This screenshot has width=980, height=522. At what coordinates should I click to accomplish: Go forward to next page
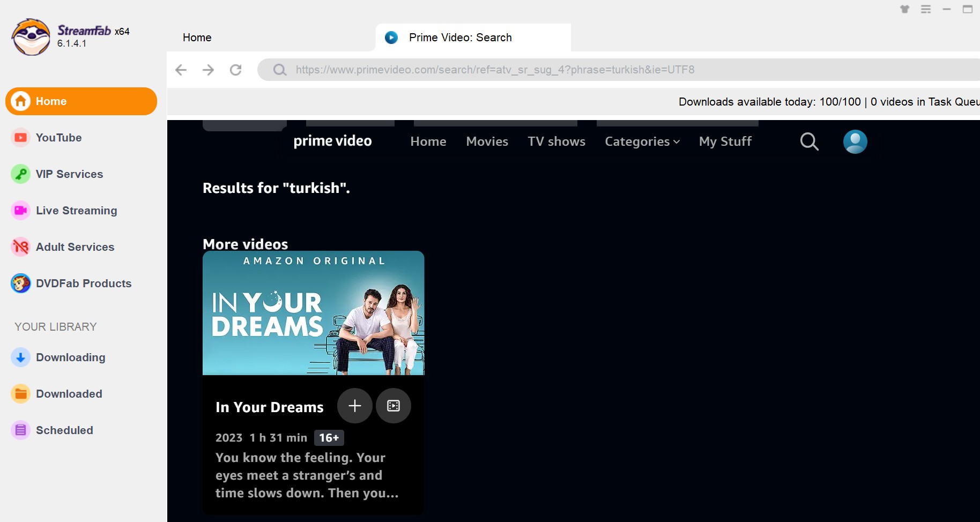(209, 70)
